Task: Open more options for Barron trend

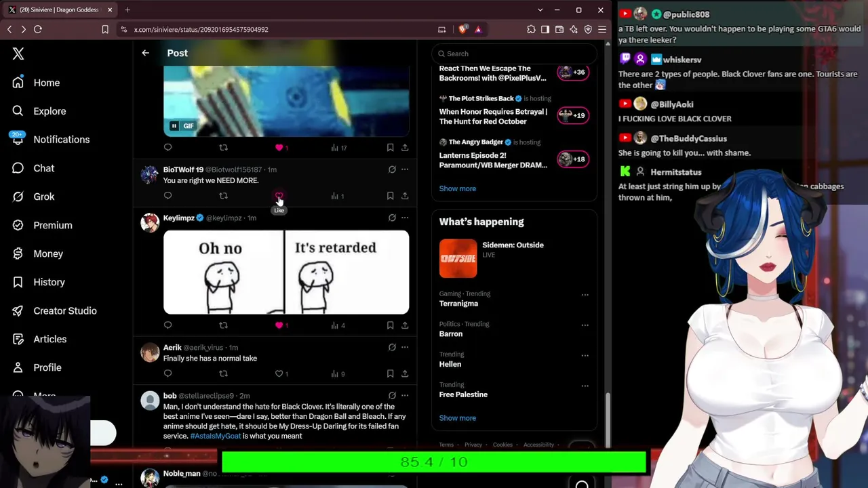Action: [x=585, y=325]
